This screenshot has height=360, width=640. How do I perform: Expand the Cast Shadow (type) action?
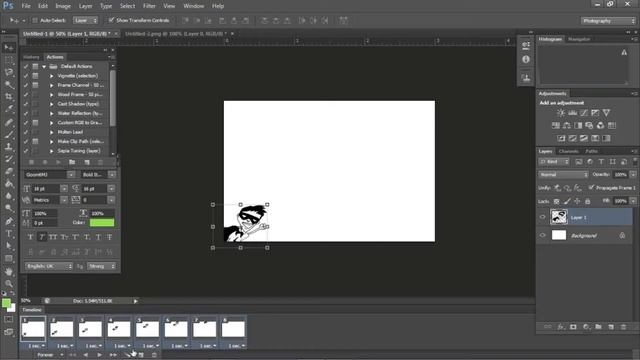[x=52, y=104]
